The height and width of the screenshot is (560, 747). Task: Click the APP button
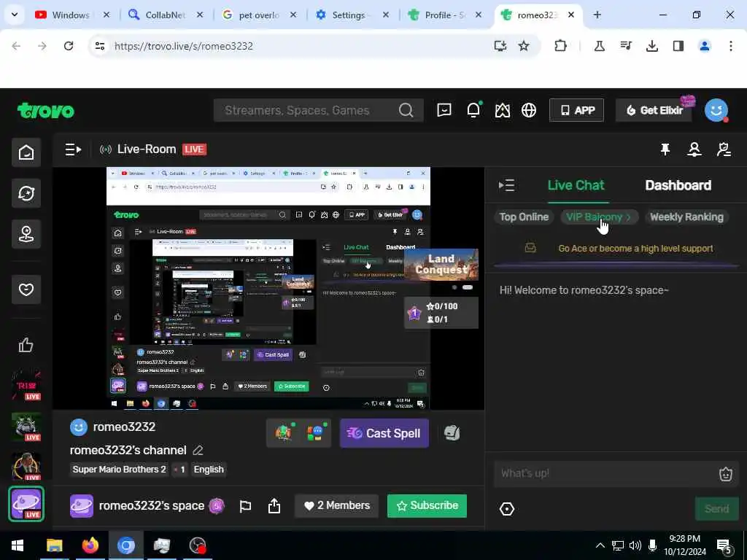point(576,111)
